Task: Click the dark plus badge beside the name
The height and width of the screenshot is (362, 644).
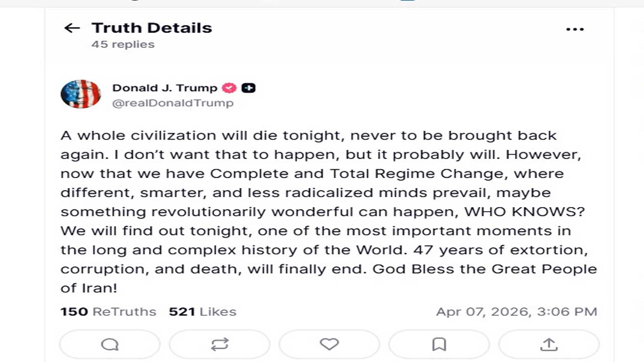Action: (248, 88)
